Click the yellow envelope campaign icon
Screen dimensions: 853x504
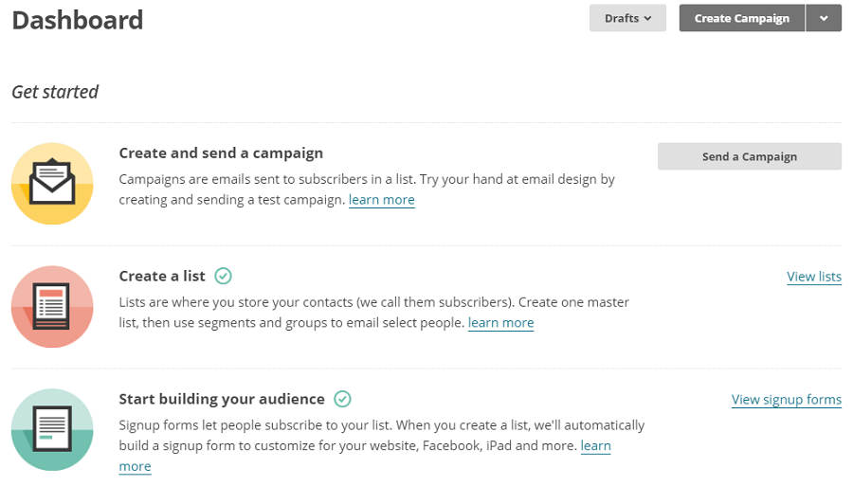52,184
